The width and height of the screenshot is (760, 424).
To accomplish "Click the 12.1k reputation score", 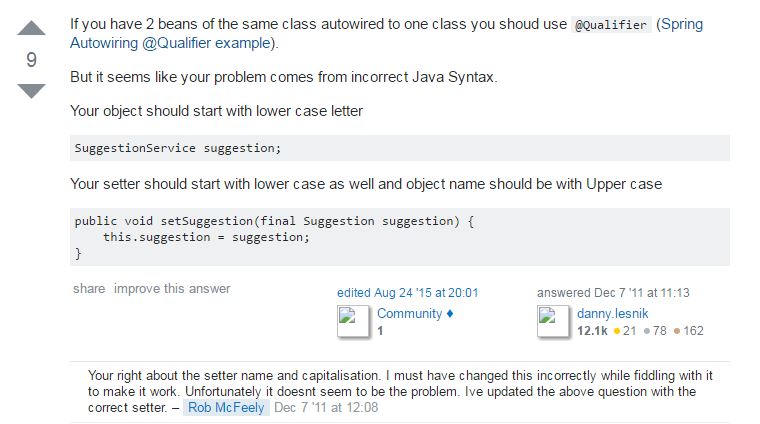I will [x=592, y=330].
